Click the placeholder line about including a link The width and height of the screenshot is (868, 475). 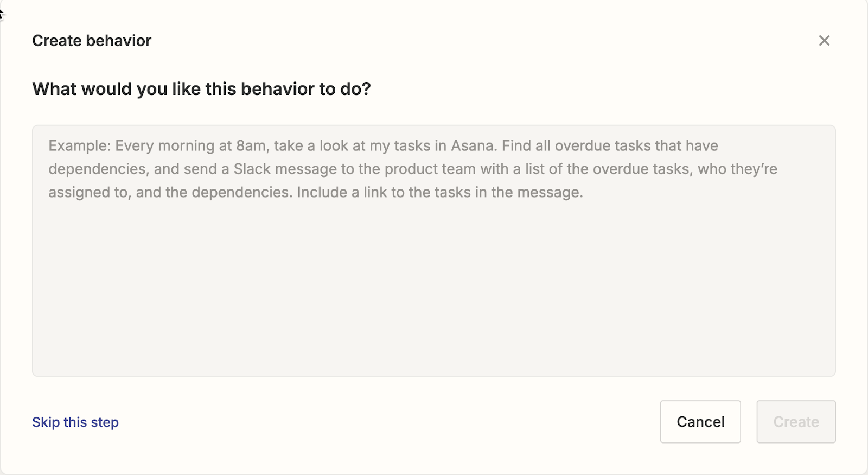[x=316, y=193]
